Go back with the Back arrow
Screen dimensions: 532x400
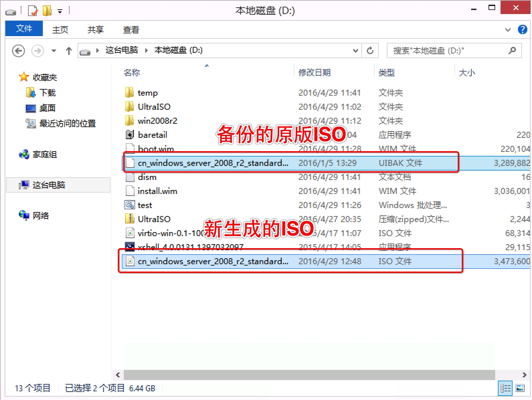(18, 51)
